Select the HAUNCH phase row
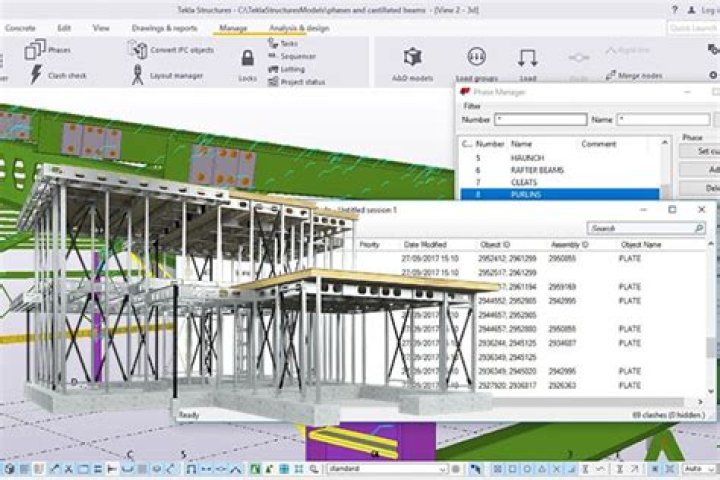Viewport: 720px width, 480px height. click(560, 158)
